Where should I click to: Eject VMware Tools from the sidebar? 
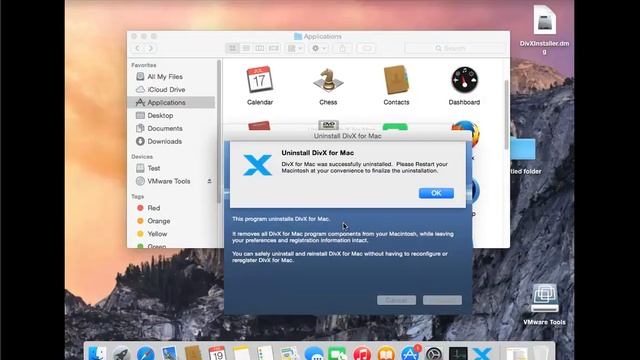coord(209,181)
